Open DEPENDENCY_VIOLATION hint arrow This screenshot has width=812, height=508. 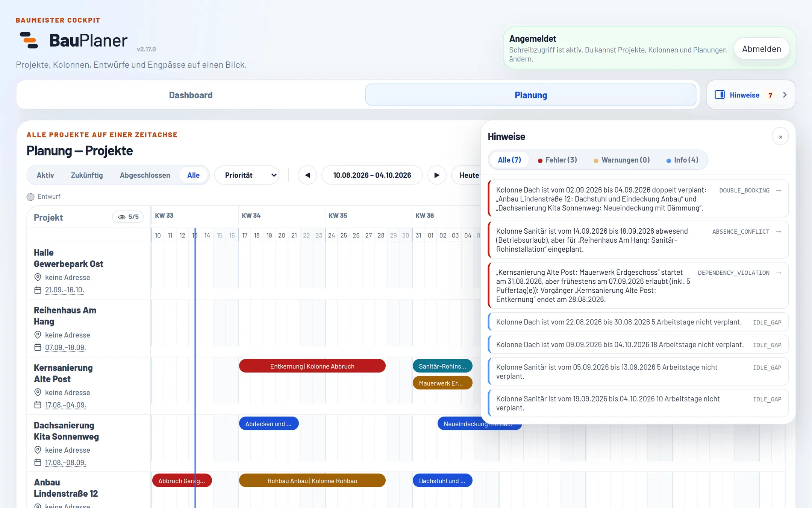pyautogui.click(x=779, y=273)
